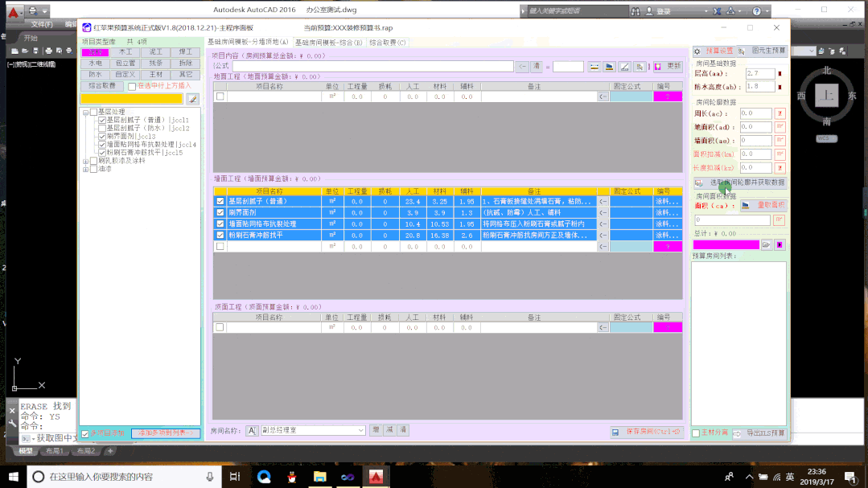This screenshot has height=488, width=868.
Task: Expand the 刷乳胶漆及涂料 tree node
Action: click(x=85, y=161)
